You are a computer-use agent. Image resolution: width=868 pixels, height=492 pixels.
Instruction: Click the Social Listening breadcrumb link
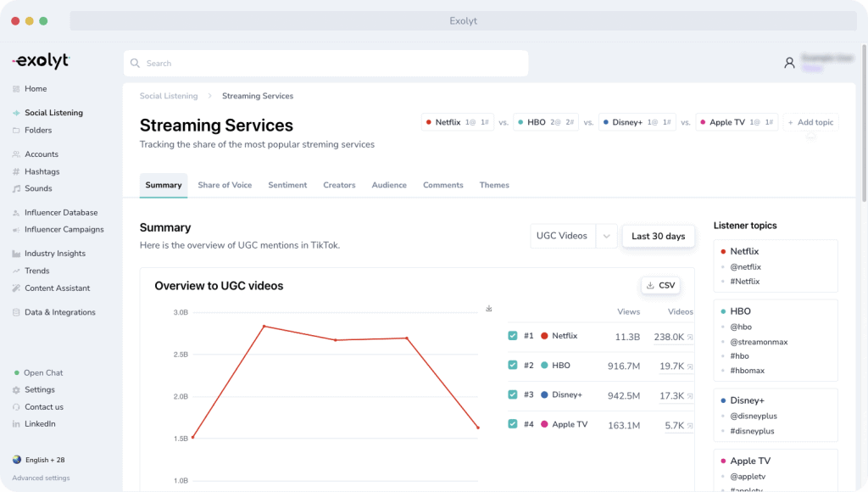tap(169, 96)
